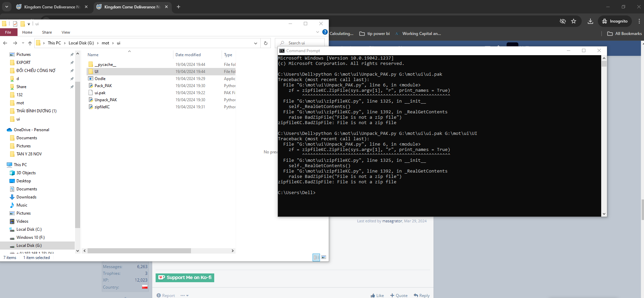
Task: Open a new Chrome tab
Action: tap(179, 7)
